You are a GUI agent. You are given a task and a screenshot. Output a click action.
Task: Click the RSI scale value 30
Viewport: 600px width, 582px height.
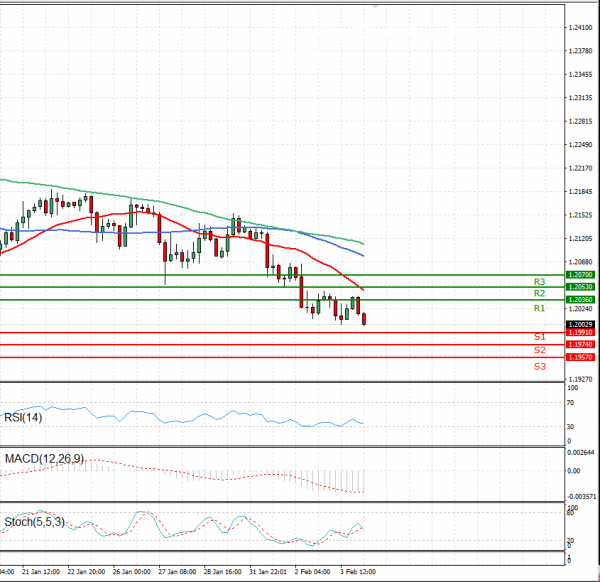tap(571, 427)
